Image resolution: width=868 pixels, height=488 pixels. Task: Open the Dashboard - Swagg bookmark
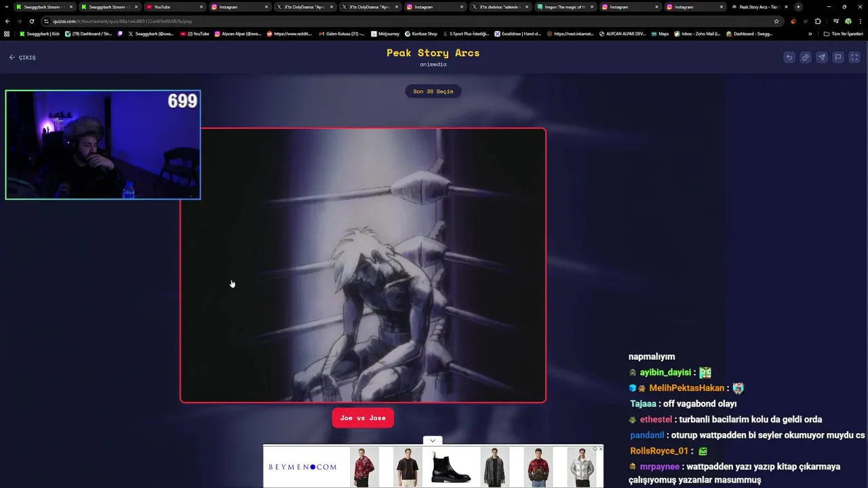(749, 34)
